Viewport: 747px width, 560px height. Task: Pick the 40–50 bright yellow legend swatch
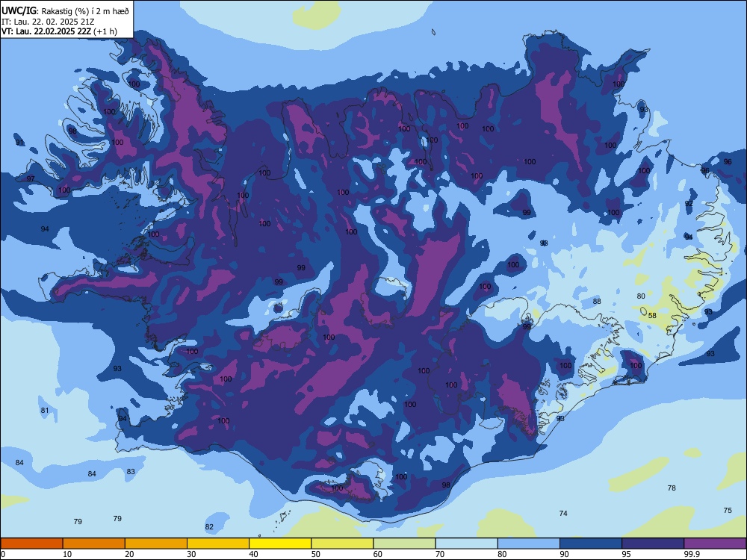point(280,544)
